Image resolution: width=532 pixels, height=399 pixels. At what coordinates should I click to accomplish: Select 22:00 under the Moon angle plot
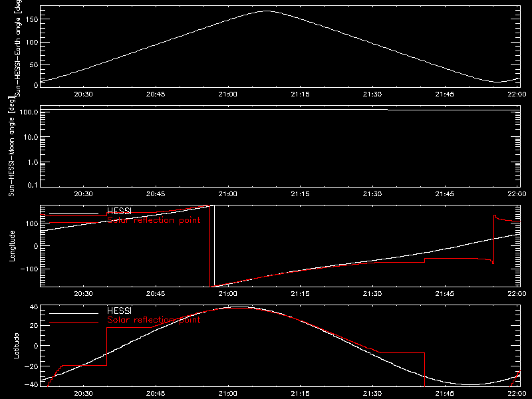point(517,194)
